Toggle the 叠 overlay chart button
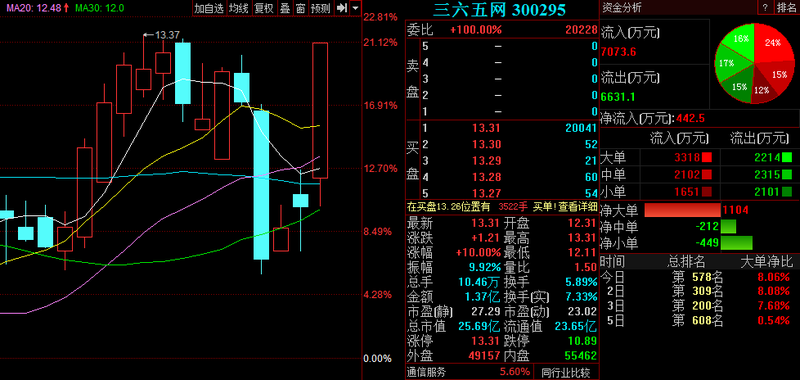800x380 pixels. coord(285,8)
